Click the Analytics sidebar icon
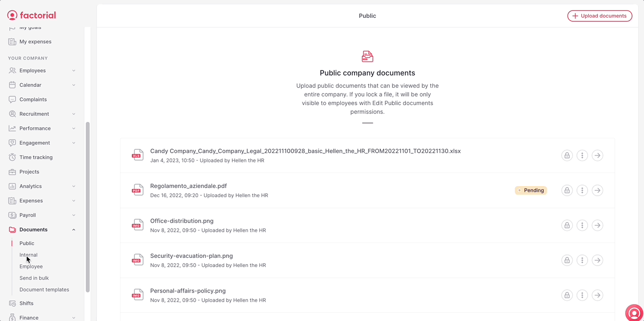 [x=13, y=186]
